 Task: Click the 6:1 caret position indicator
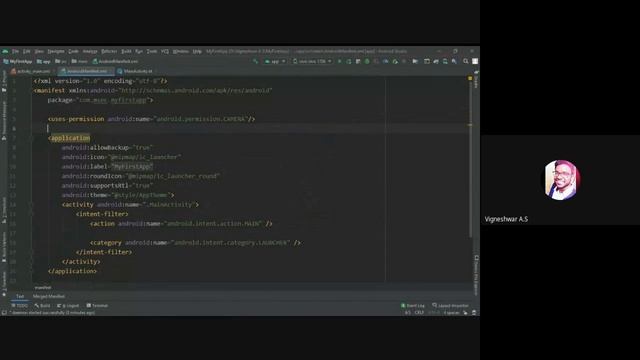click(x=407, y=313)
